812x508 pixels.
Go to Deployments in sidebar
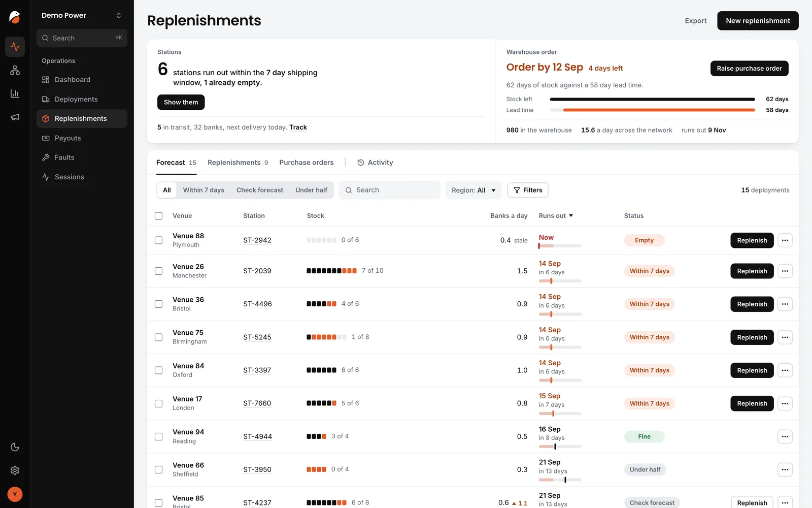(x=82, y=99)
